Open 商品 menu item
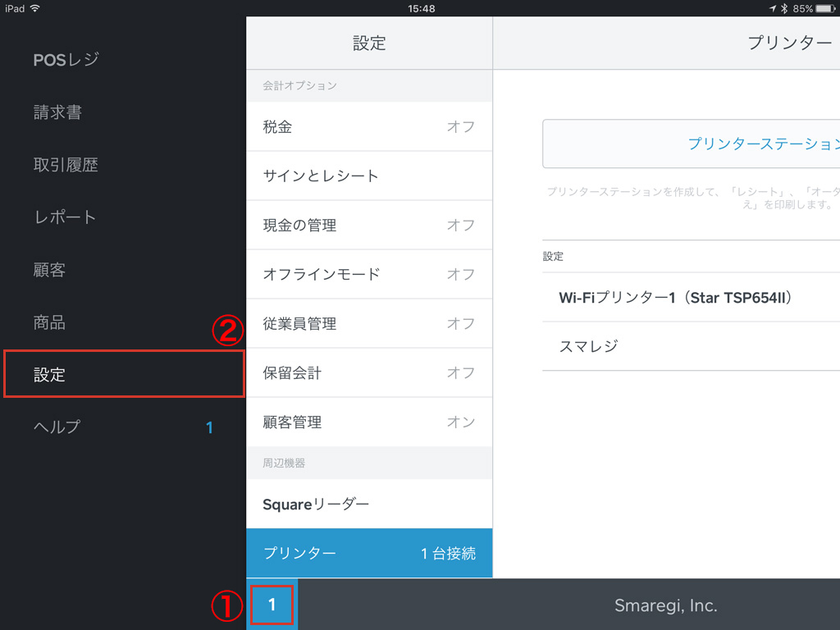 tap(49, 322)
